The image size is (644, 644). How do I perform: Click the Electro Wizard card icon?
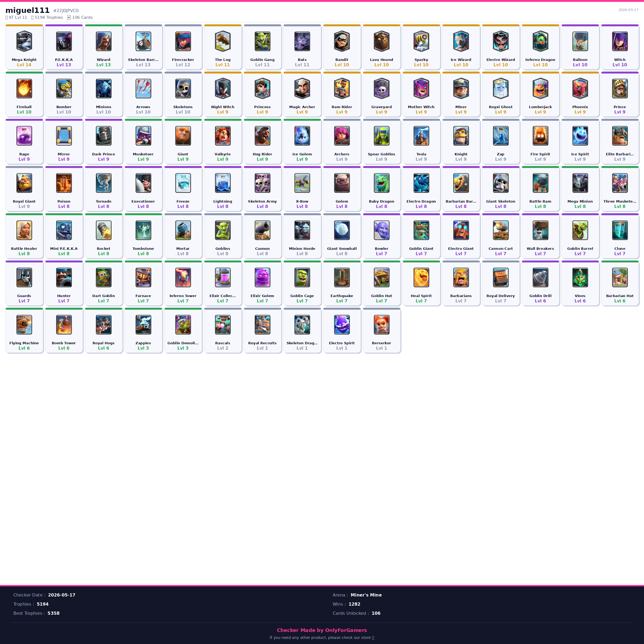(x=501, y=41)
